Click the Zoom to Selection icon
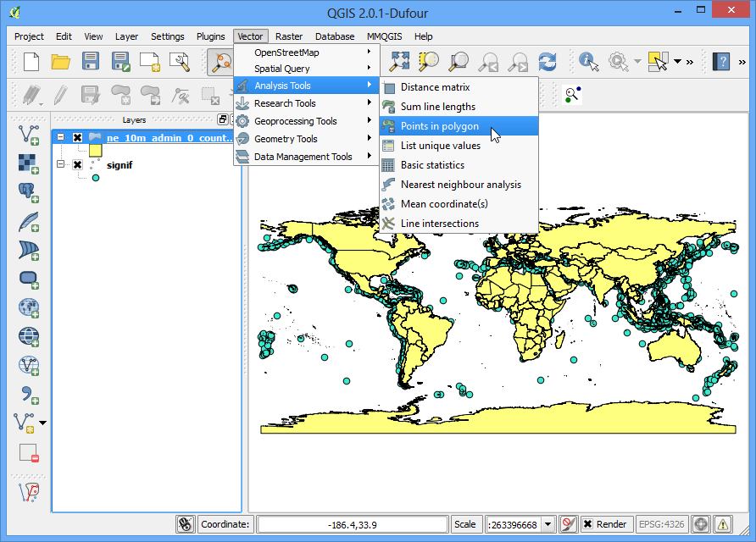 (x=429, y=62)
